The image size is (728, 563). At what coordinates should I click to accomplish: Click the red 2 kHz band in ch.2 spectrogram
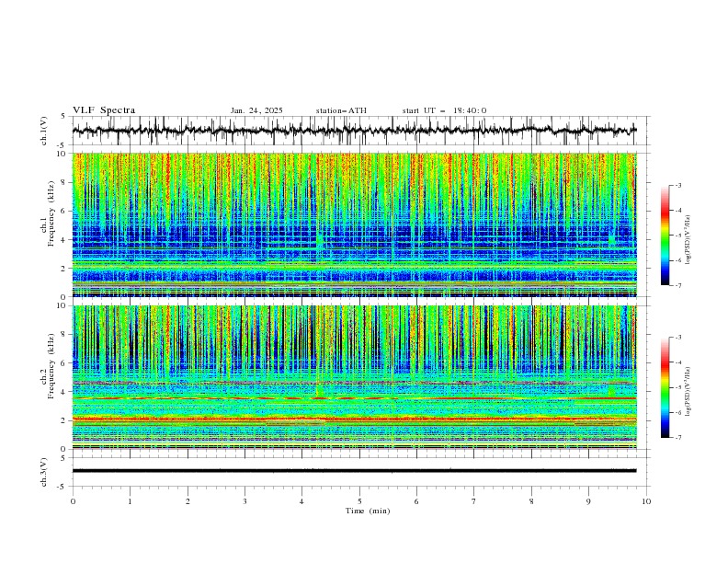pyautogui.click(x=354, y=419)
